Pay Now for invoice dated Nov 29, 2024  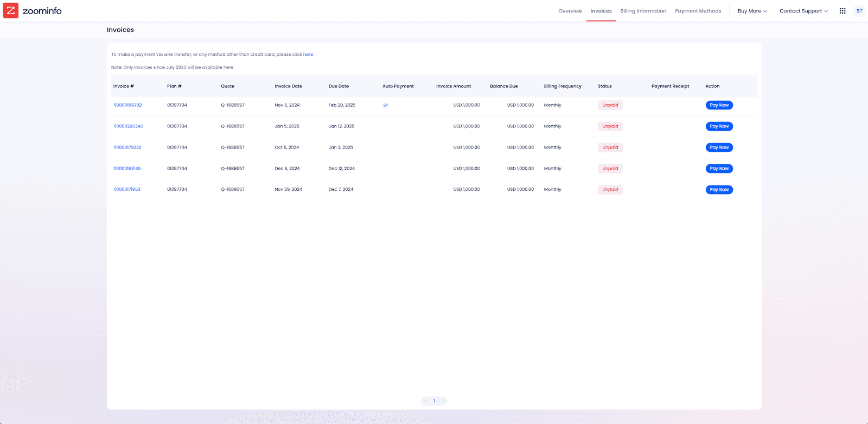[719, 190]
